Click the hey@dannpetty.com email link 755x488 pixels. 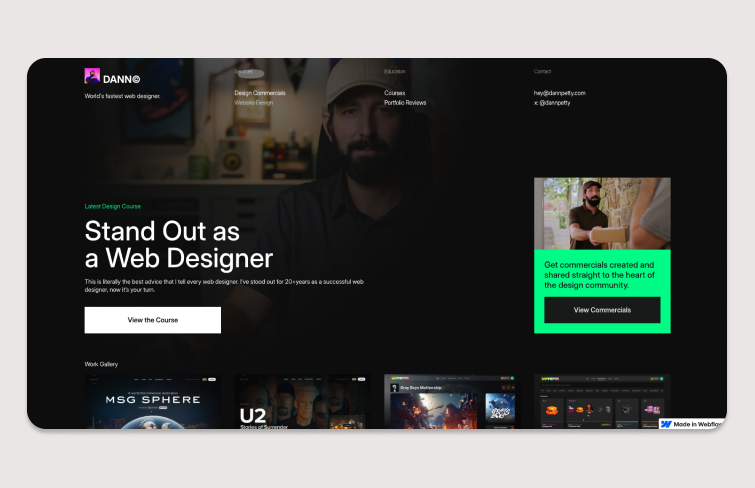(x=560, y=93)
